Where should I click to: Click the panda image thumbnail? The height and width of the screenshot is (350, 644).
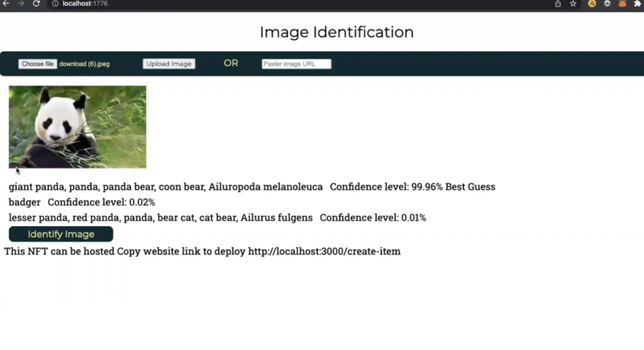[x=77, y=127]
